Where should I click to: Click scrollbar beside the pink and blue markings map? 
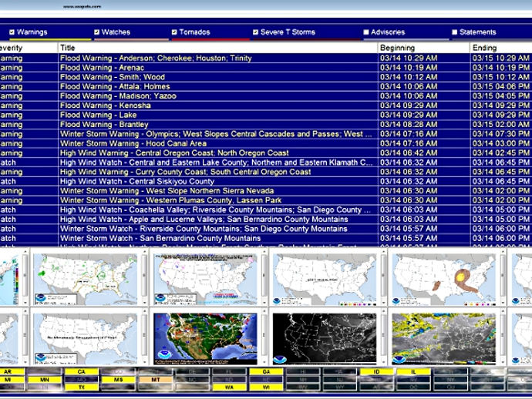click(264, 277)
